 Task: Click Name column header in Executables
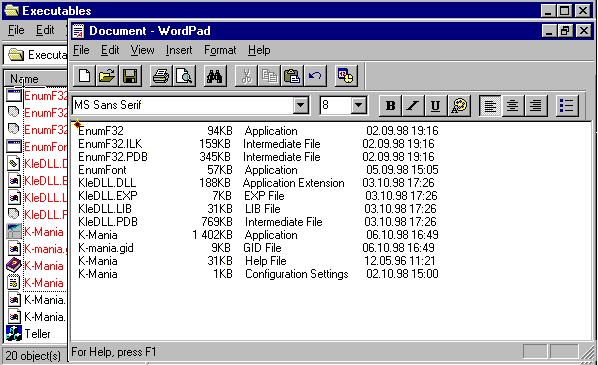click(36, 79)
